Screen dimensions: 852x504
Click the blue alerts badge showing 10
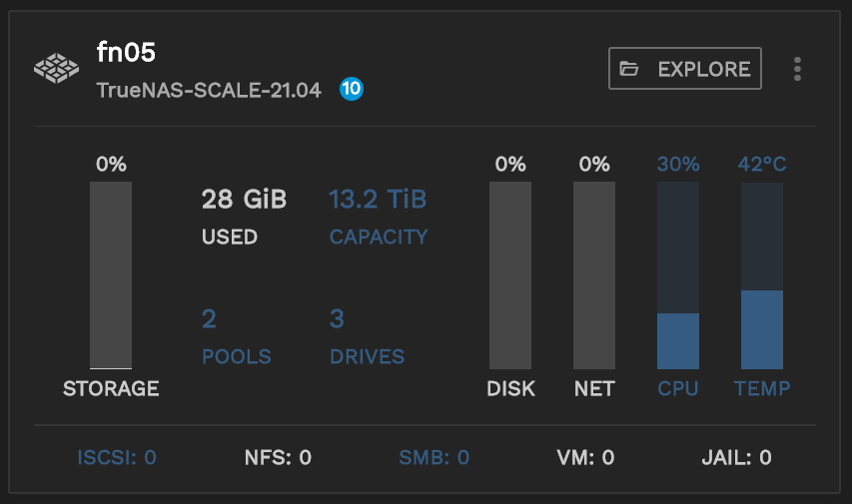351,89
